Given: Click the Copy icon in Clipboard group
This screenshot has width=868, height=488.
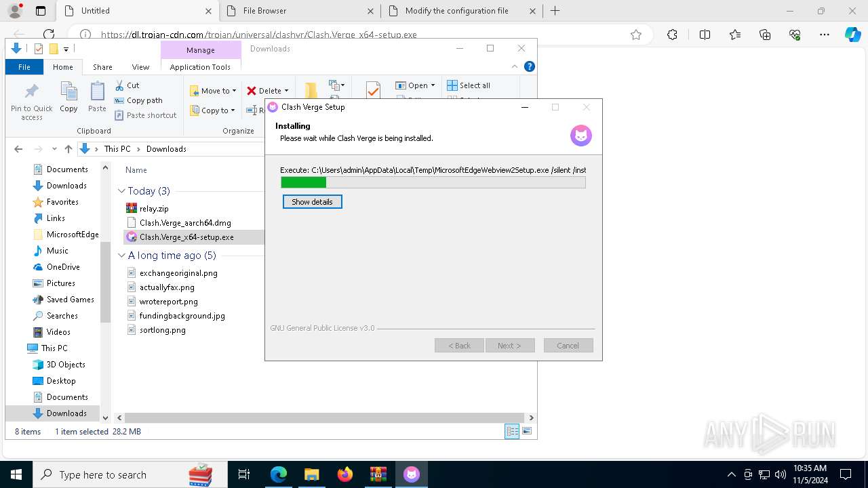Looking at the screenshot, I should pos(68,97).
